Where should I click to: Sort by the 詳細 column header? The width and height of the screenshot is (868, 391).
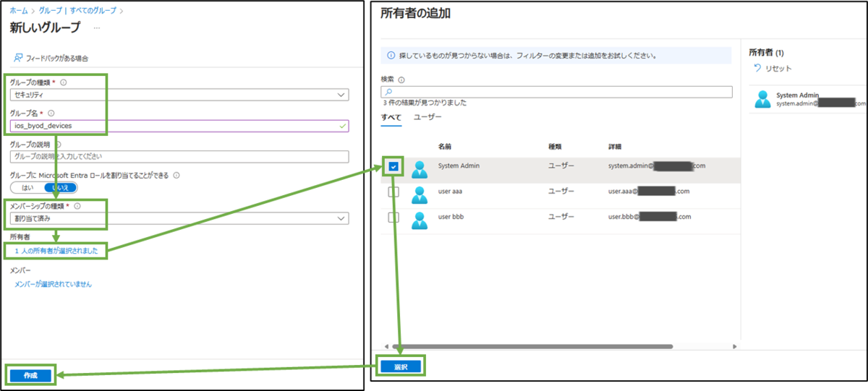point(616,147)
